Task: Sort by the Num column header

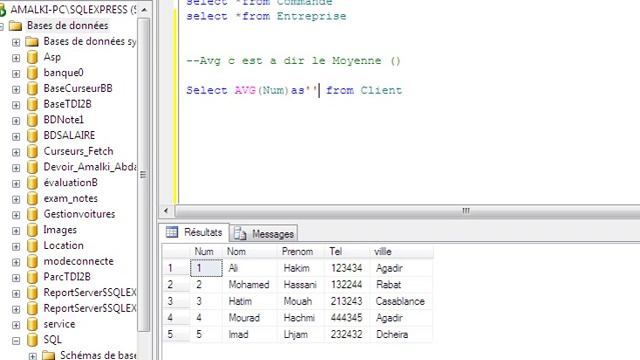Action: click(x=207, y=251)
